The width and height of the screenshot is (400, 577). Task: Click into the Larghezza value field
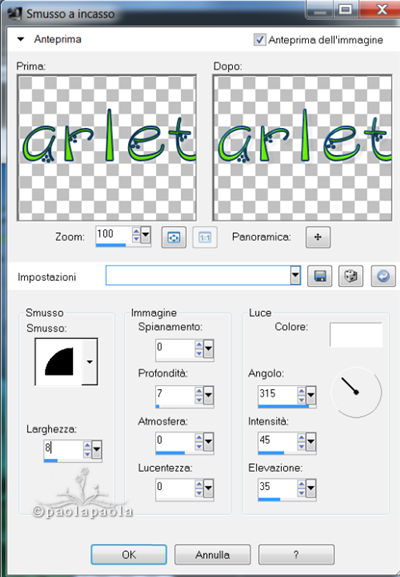tap(63, 448)
